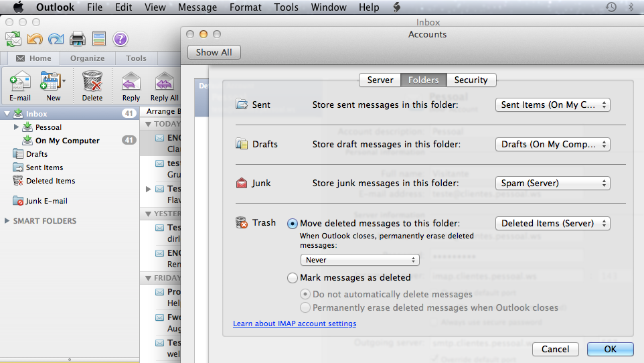This screenshot has width=644, height=363.
Task: Switch to the Server tab
Action: tap(380, 80)
